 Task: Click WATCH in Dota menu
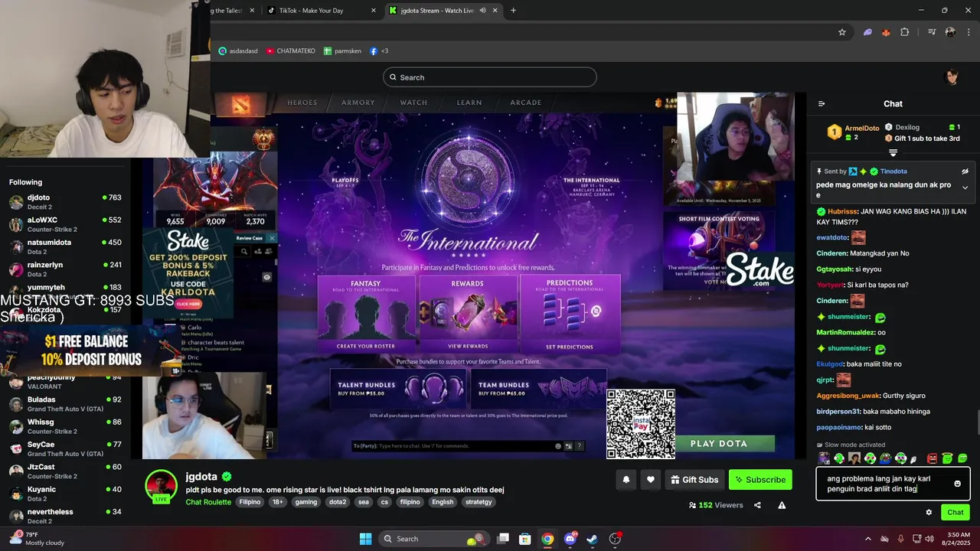(x=413, y=103)
